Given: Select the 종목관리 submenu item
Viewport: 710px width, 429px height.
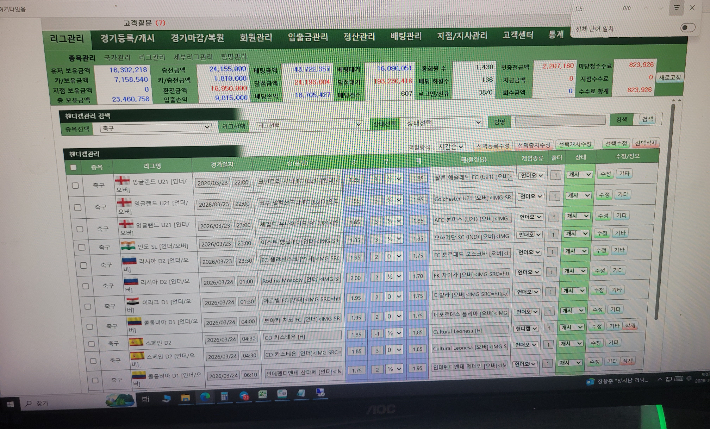Looking at the screenshot, I should tap(82, 58).
